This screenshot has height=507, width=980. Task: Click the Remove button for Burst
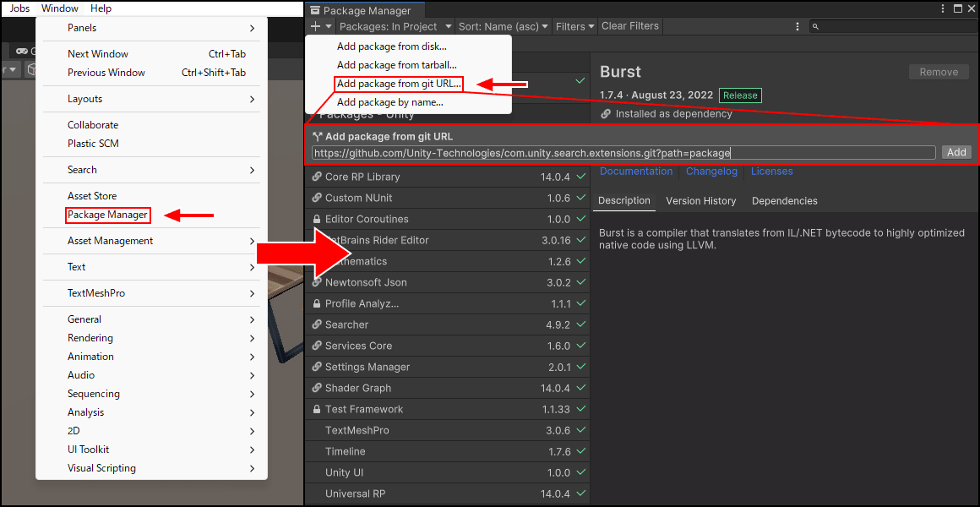pos(939,71)
